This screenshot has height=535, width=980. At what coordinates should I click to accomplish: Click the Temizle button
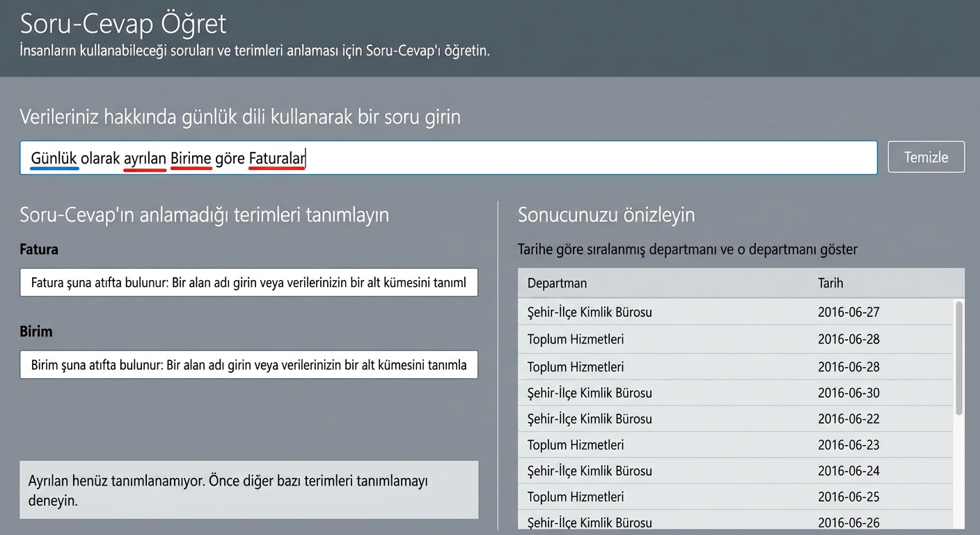click(x=926, y=157)
